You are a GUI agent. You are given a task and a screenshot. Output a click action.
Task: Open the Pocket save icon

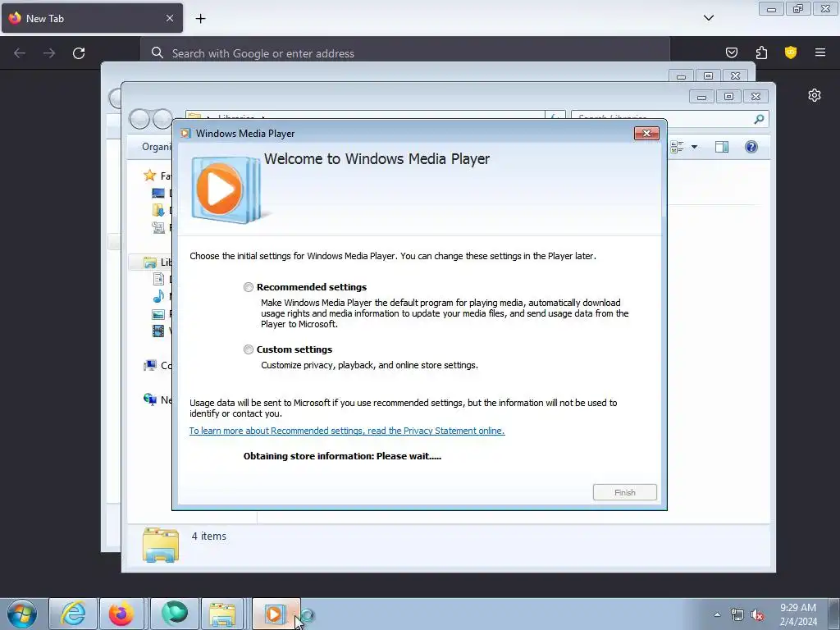[x=732, y=52]
